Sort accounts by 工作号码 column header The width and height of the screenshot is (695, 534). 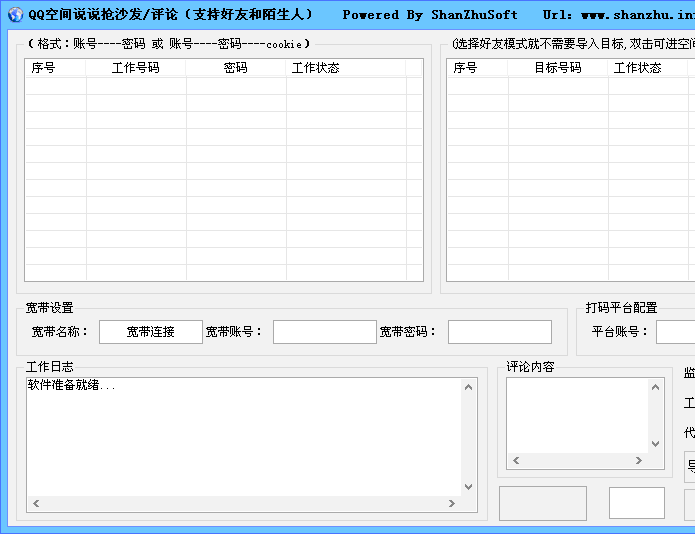[x=136, y=68]
